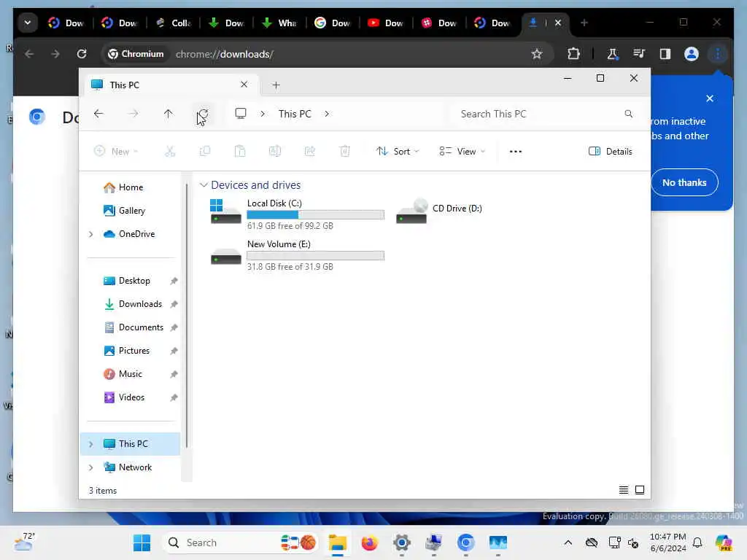Click the Copy icon in Explorer toolbar
747x560 pixels.
205,152
